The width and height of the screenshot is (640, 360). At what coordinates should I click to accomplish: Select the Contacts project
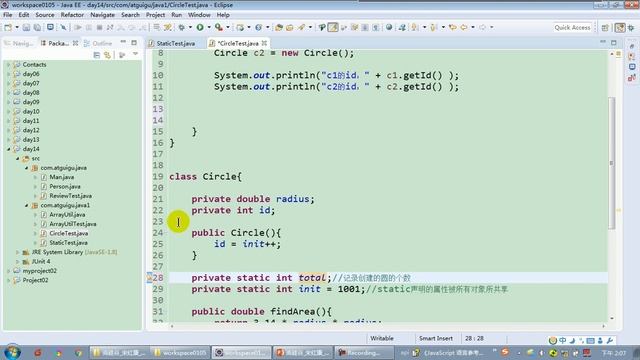[34, 64]
